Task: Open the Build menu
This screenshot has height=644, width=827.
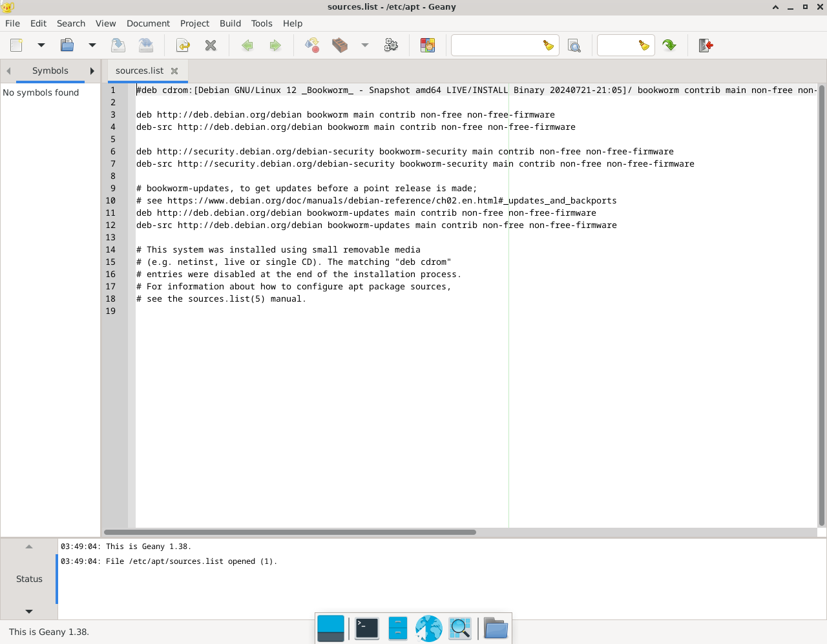Action: [230, 23]
